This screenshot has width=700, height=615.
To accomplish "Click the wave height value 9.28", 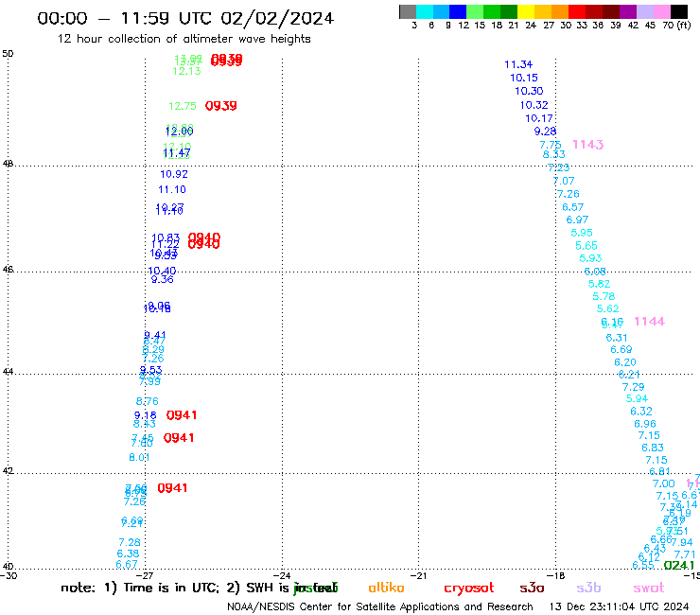I will coord(545,132).
